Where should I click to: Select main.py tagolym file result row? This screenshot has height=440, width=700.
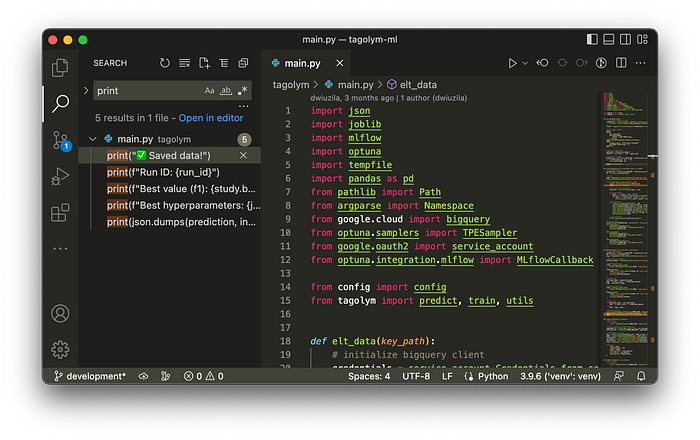(x=170, y=139)
